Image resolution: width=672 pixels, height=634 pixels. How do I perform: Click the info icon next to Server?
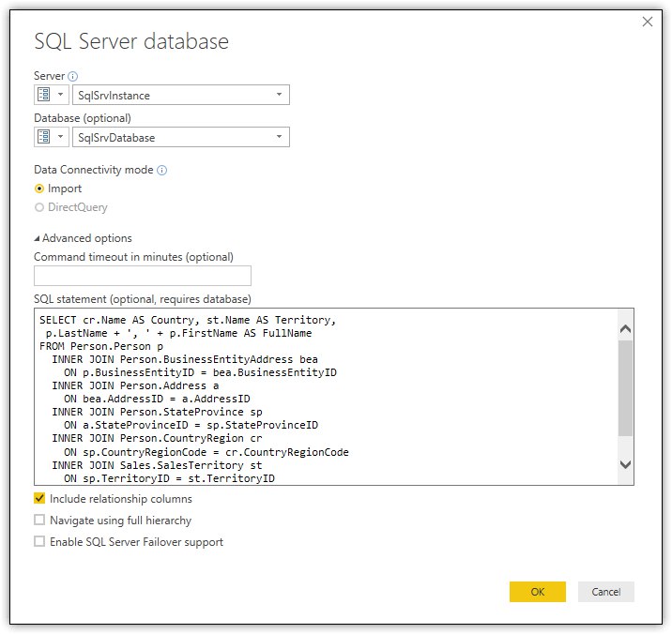[73, 76]
